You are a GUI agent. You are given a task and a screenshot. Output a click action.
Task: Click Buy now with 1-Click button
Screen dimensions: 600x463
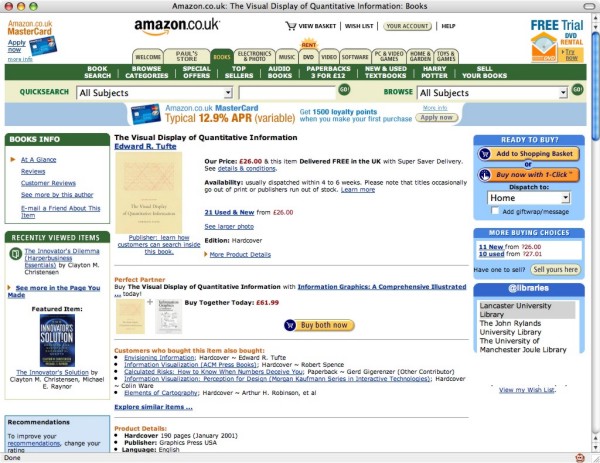(529, 175)
